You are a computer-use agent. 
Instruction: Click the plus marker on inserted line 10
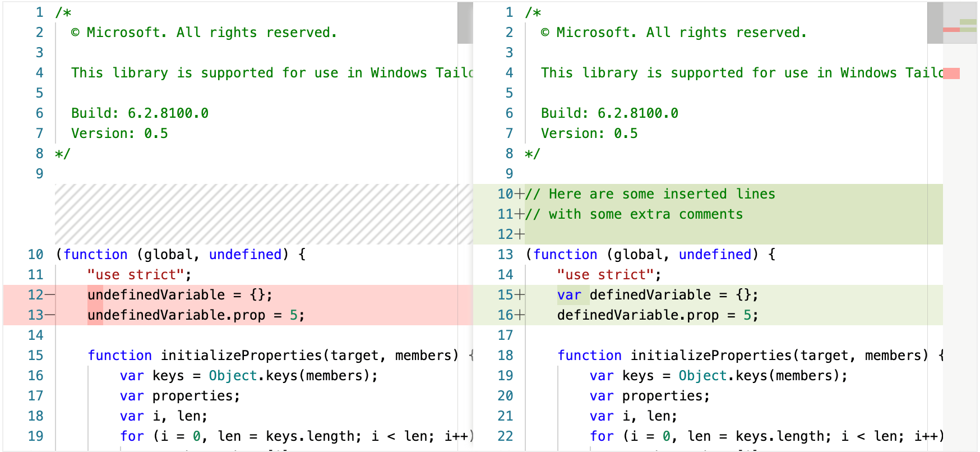(520, 194)
